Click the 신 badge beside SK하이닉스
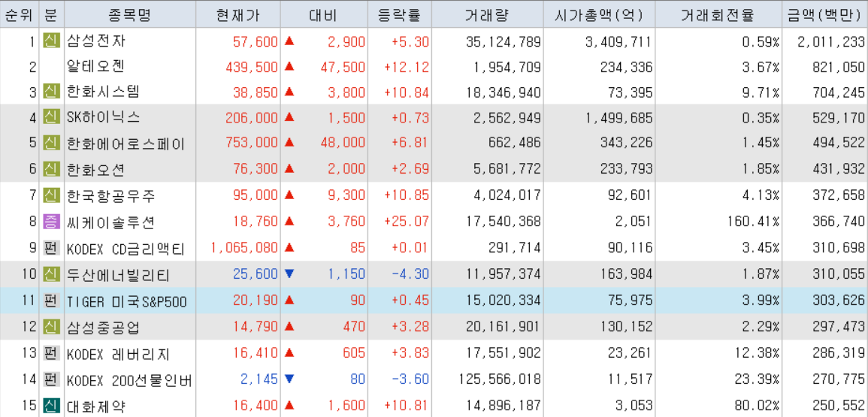This screenshot has width=868, height=417. click(51, 117)
